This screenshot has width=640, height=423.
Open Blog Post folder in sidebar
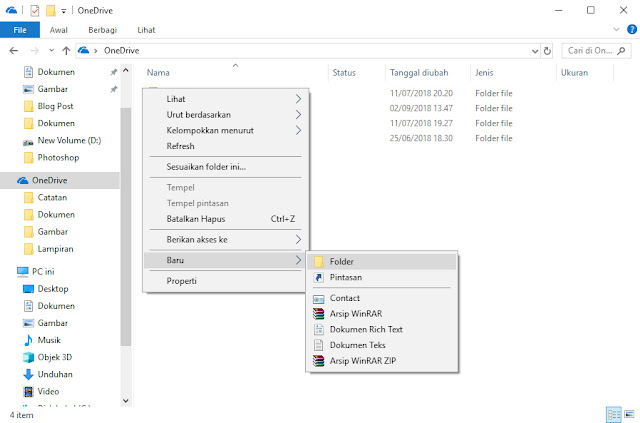pyautogui.click(x=55, y=106)
